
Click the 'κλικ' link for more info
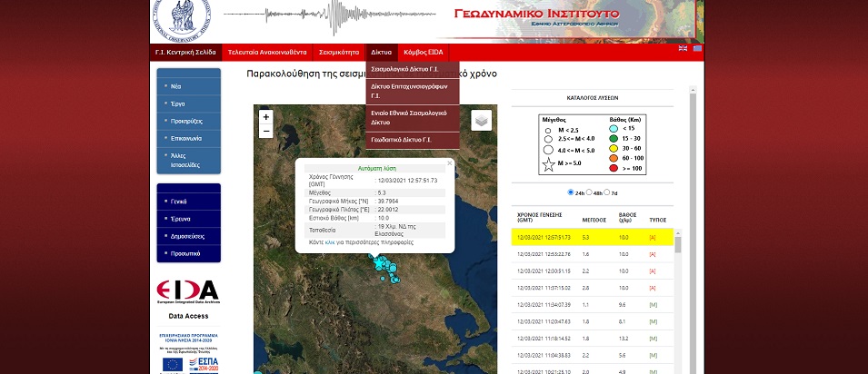click(330, 242)
